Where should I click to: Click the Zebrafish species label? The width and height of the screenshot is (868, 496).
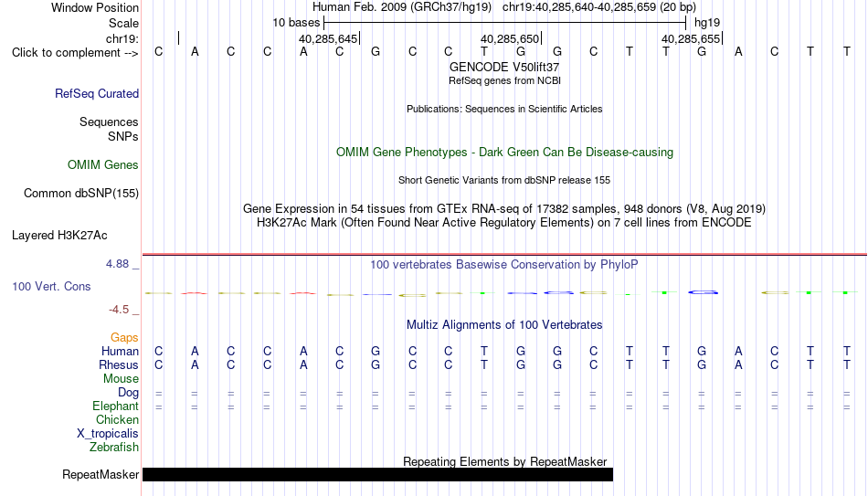pos(114,447)
